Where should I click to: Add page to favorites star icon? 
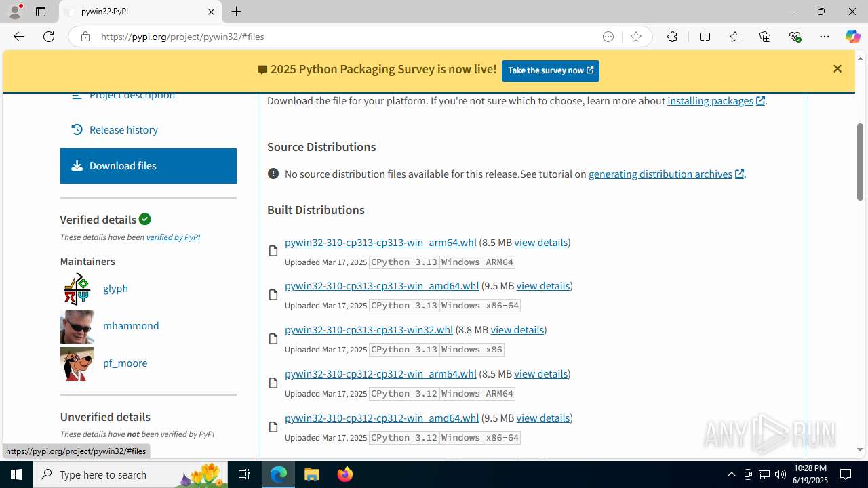pyautogui.click(x=636, y=37)
